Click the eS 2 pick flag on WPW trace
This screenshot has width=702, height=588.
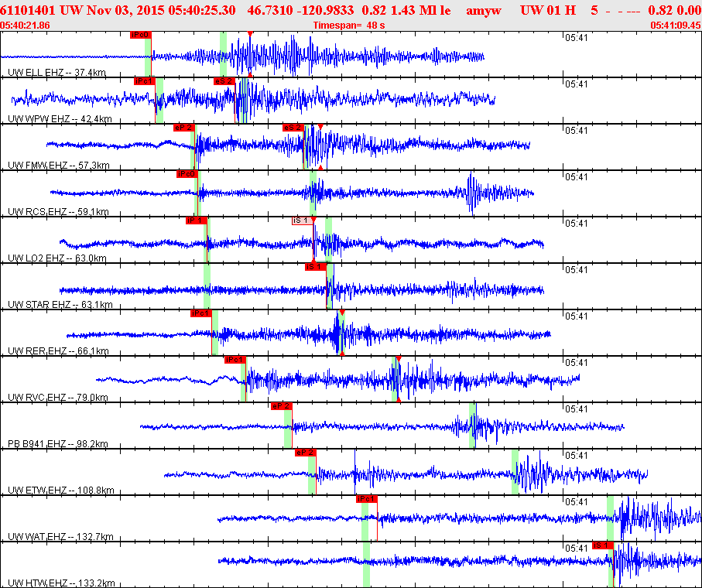coord(224,81)
